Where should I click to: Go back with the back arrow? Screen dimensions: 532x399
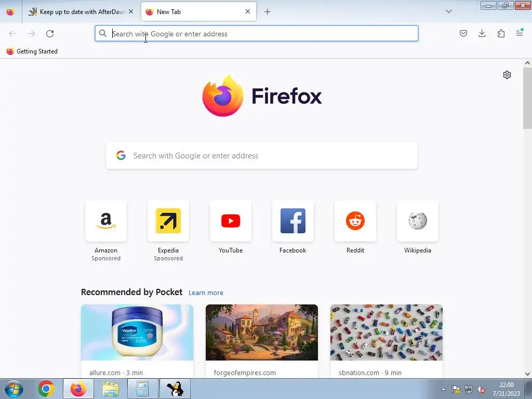pyautogui.click(x=12, y=34)
